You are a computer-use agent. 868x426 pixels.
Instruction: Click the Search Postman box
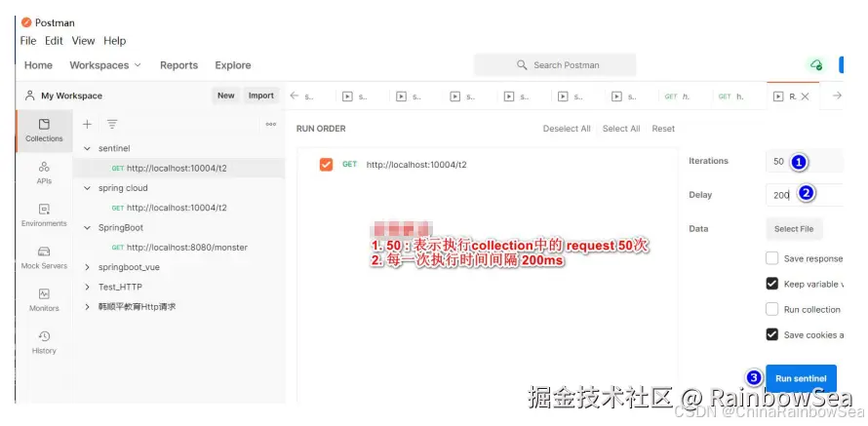(x=555, y=64)
